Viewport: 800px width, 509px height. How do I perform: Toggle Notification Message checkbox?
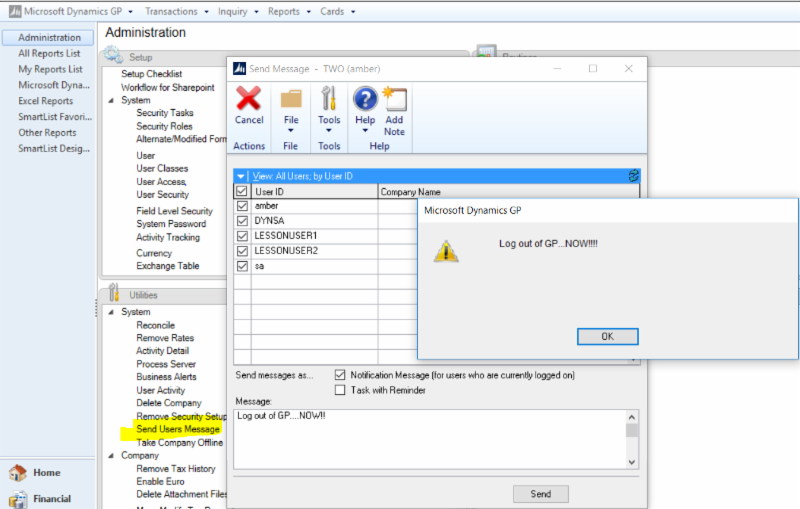pyautogui.click(x=340, y=375)
